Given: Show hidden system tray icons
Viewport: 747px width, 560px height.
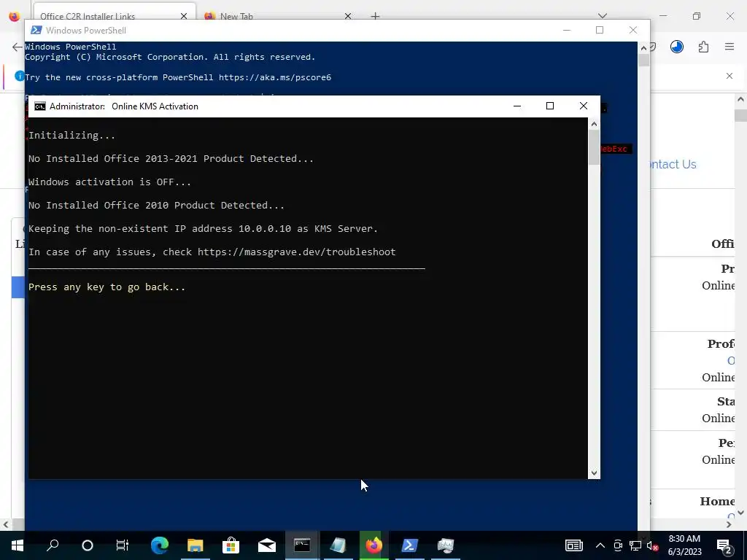Looking at the screenshot, I should (x=600, y=545).
